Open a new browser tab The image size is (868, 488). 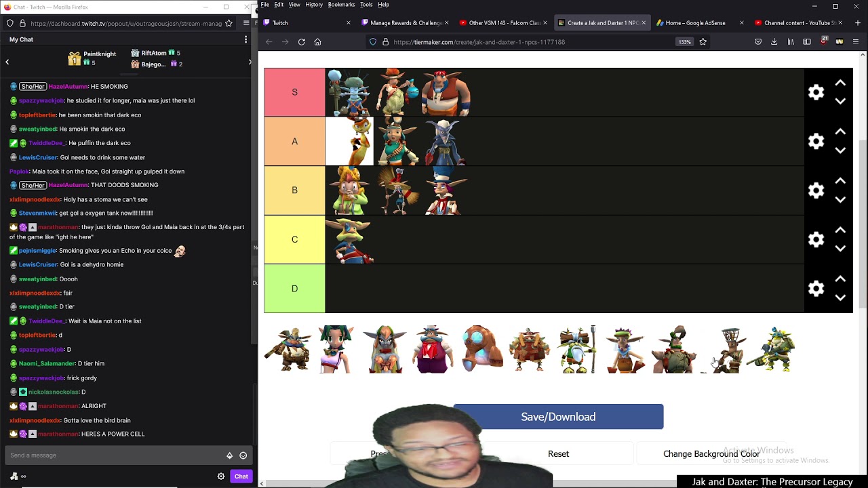pos(858,22)
